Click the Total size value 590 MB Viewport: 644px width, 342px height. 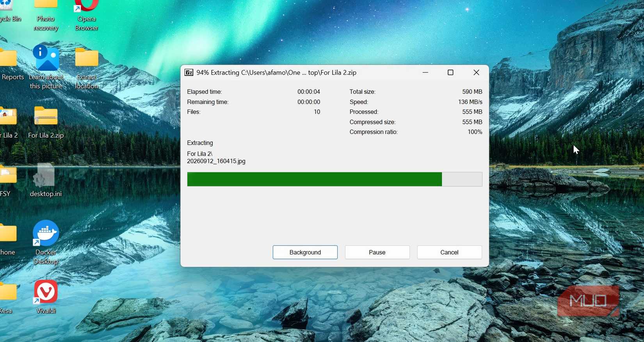472,91
